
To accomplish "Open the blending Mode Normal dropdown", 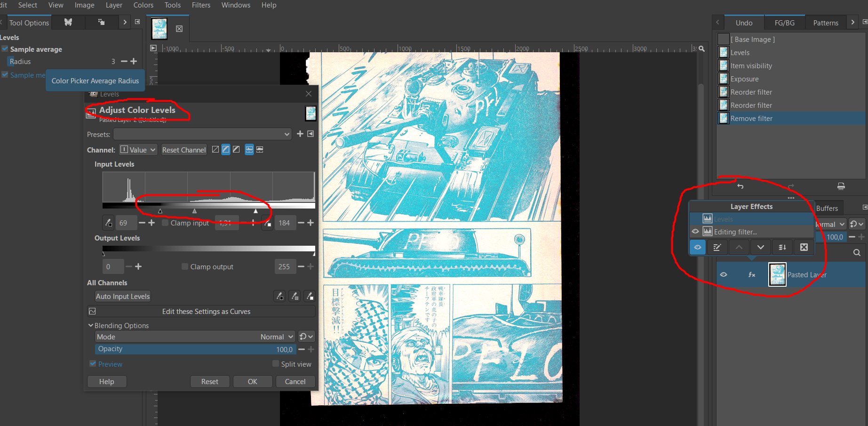I will coord(195,337).
